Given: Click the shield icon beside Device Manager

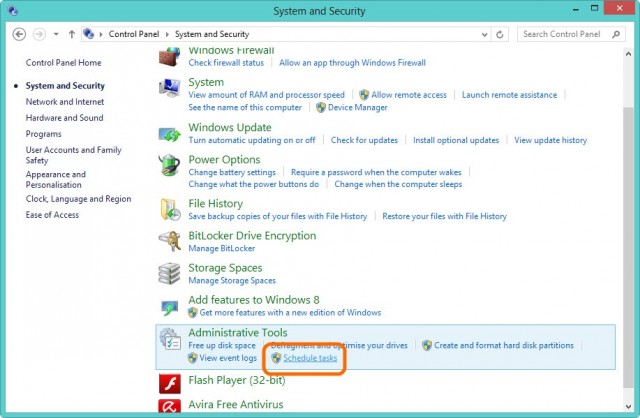Looking at the screenshot, I should click(x=321, y=107).
